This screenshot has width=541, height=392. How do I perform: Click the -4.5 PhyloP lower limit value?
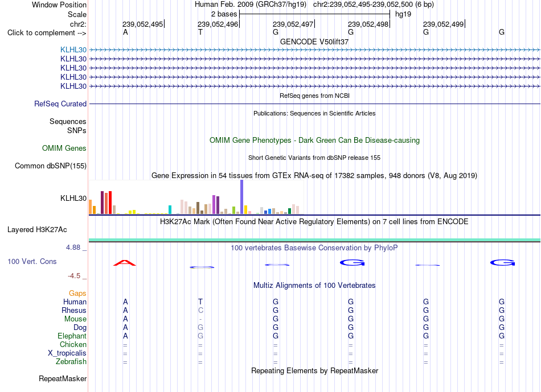(74, 276)
